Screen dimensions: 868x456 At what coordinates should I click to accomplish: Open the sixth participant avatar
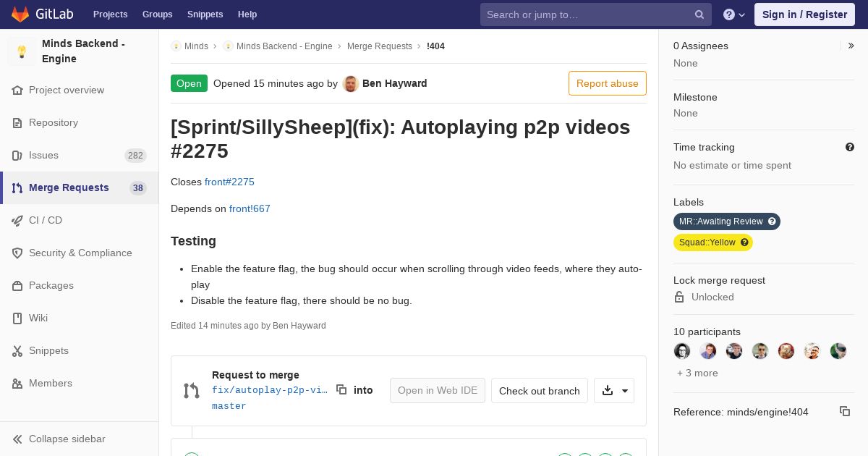[812, 351]
